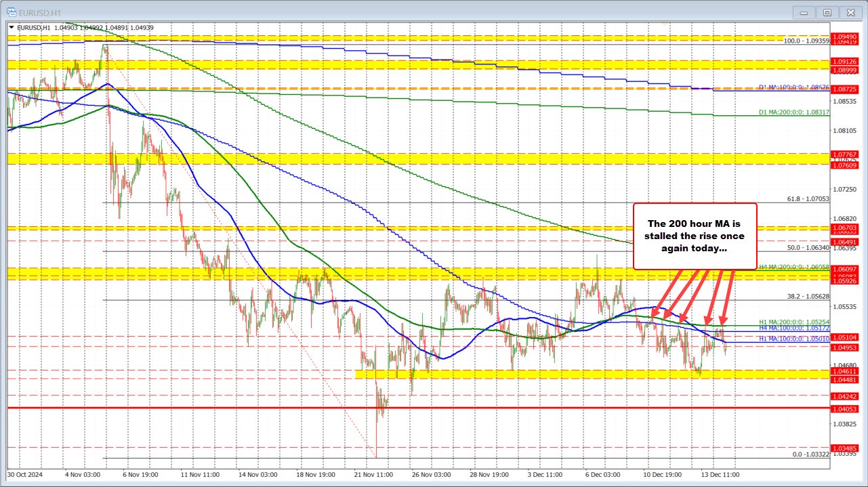
Task: Click the 1.05926 price label
Action: coord(846,280)
